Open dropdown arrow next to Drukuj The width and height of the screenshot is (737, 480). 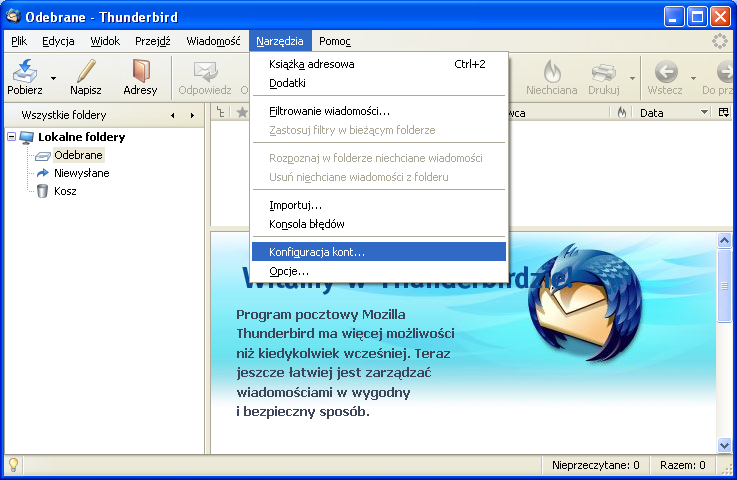(632, 76)
